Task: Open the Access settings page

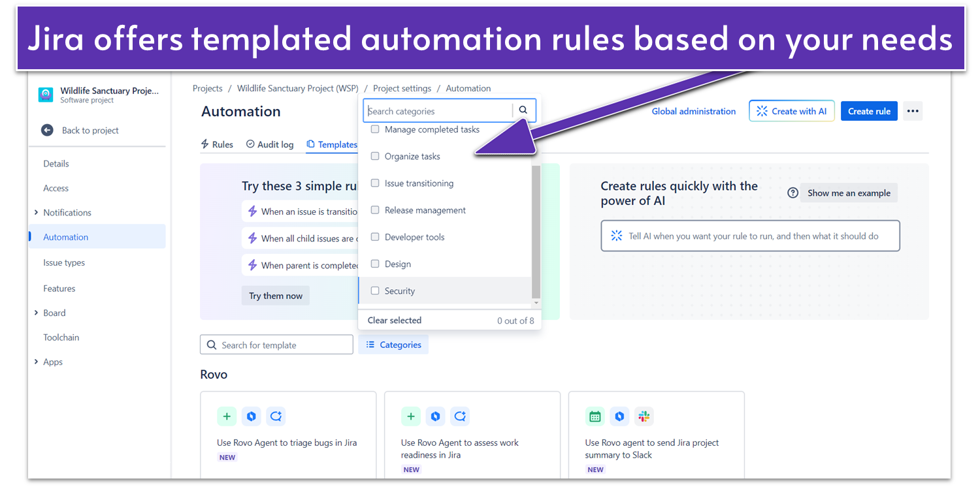Action: [x=56, y=188]
